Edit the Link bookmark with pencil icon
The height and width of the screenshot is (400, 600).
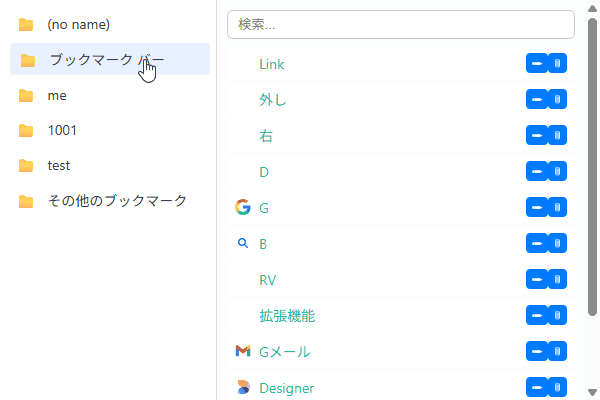click(536, 63)
